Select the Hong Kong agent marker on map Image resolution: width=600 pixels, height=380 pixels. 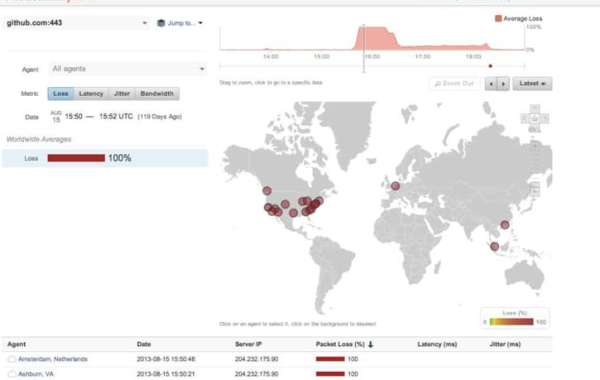(x=505, y=225)
